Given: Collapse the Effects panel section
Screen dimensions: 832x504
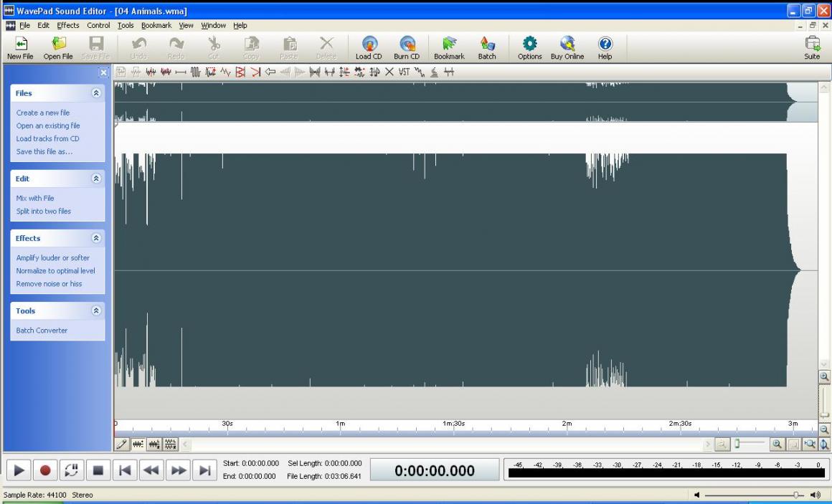Looking at the screenshot, I should (97, 238).
